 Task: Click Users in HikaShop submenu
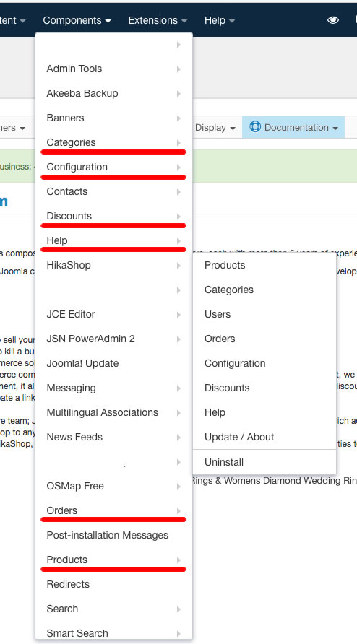(264, 315)
